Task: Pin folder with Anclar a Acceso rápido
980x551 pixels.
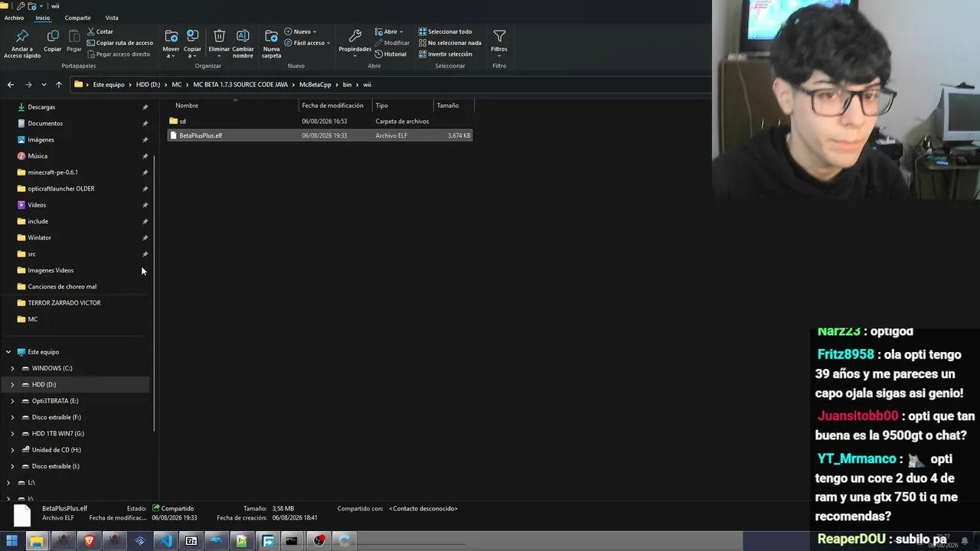Action: click(22, 44)
